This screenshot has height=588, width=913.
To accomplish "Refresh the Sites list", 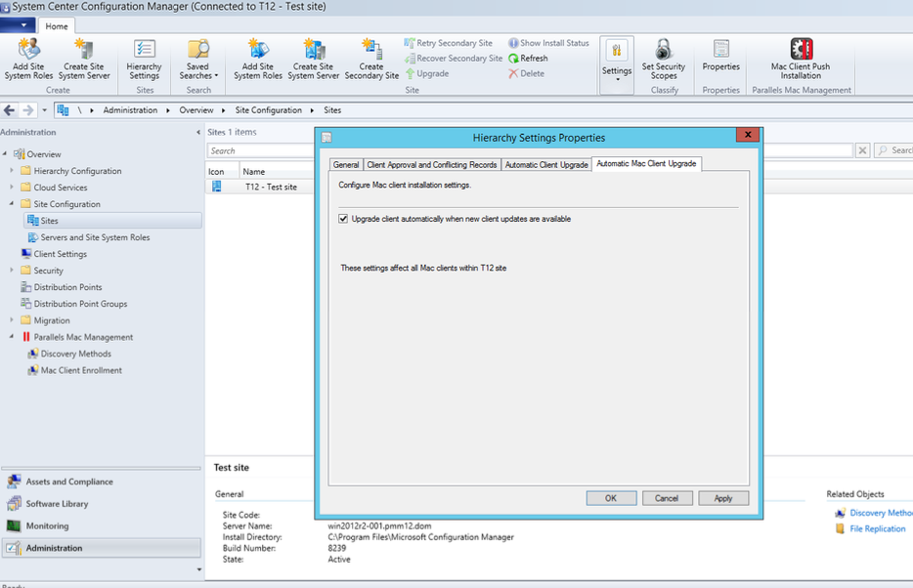I will [528, 59].
